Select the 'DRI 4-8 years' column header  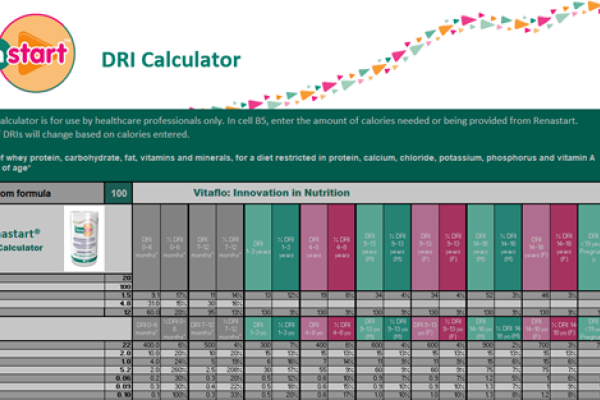coord(314,247)
